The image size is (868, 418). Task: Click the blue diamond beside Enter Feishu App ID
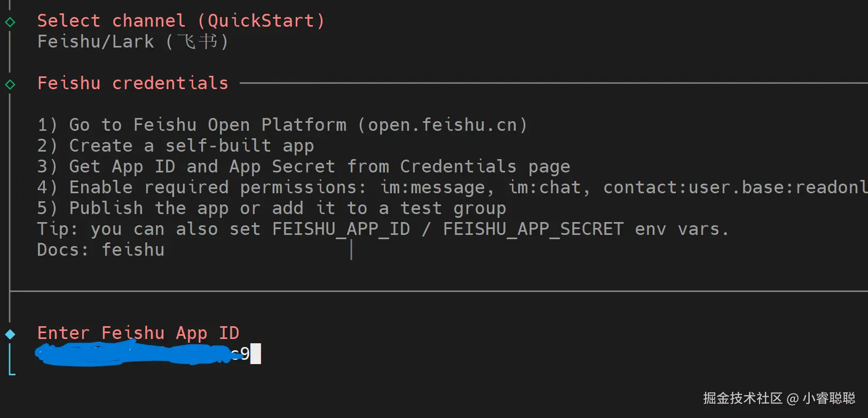point(10,334)
